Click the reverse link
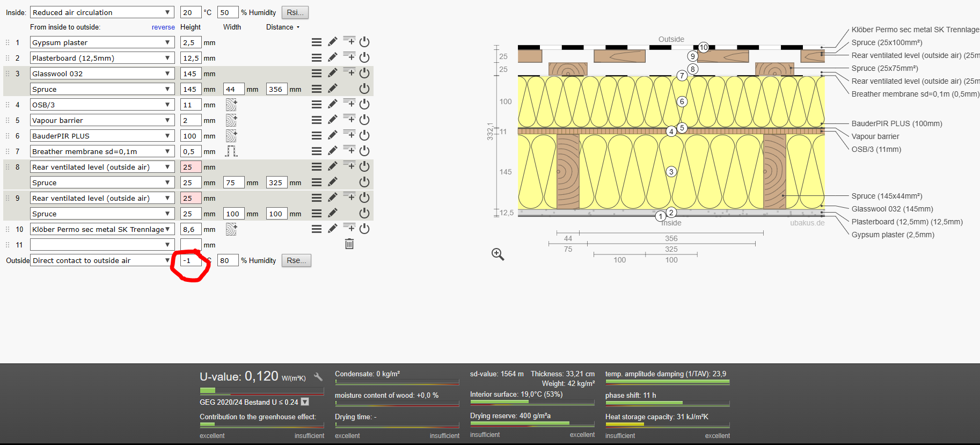This screenshot has width=980, height=445. pos(163,27)
